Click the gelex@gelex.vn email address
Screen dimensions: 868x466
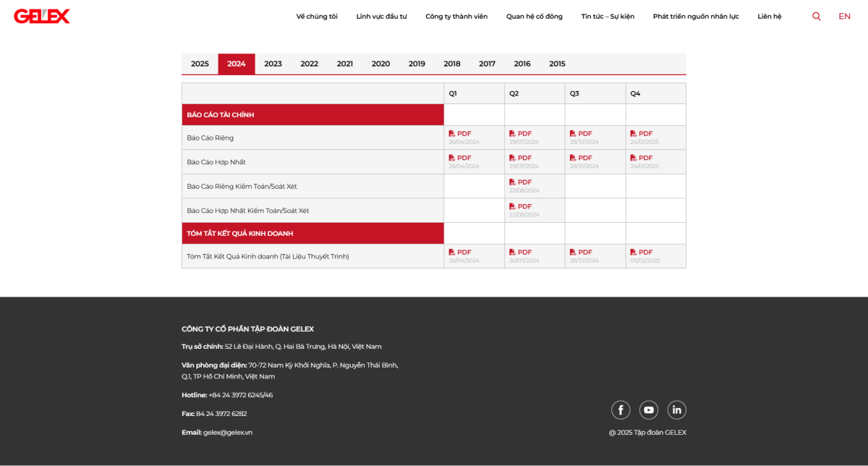tap(228, 433)
